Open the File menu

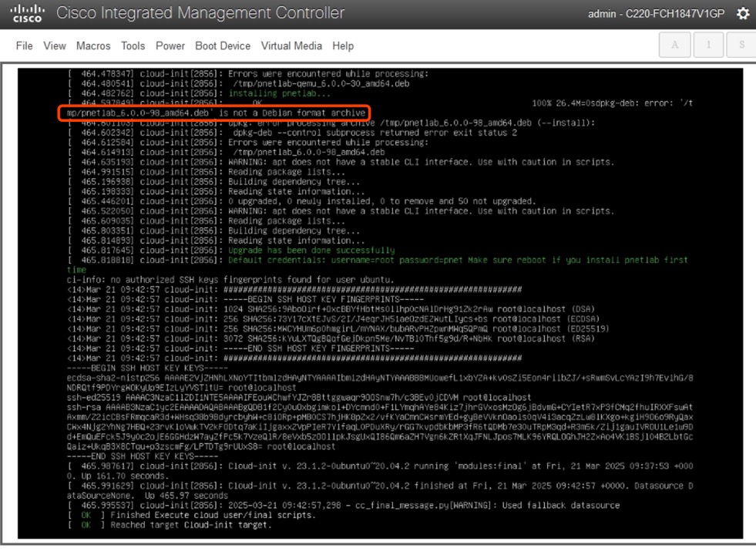click(x=25, y=46)
